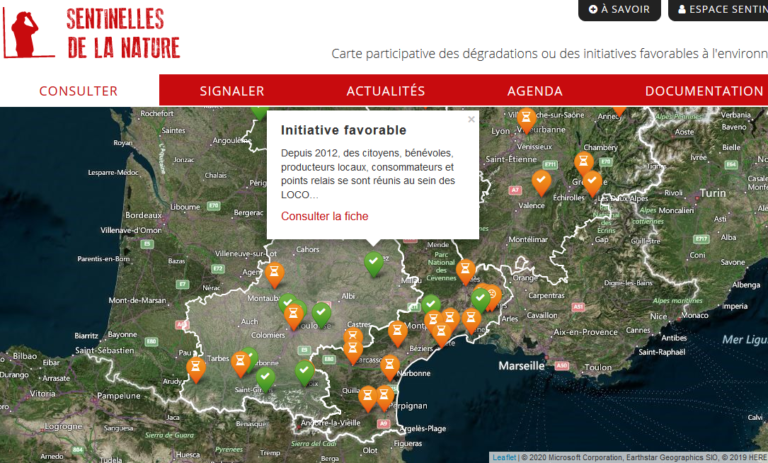Click the green checkmark marker beneath the popup
Image resolution: width=768 pixels, height=463 pixels.
(x=374, y=263)
